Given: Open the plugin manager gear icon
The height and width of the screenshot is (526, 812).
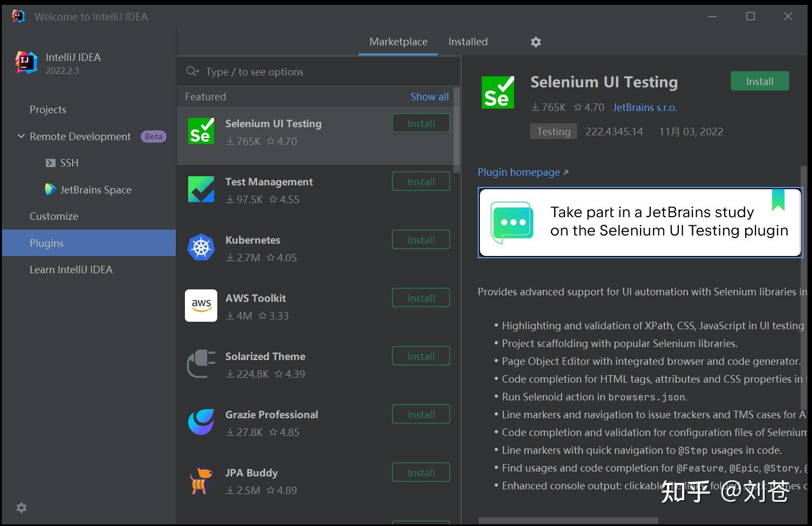Looking at the screenshot, I should point(535,41).
